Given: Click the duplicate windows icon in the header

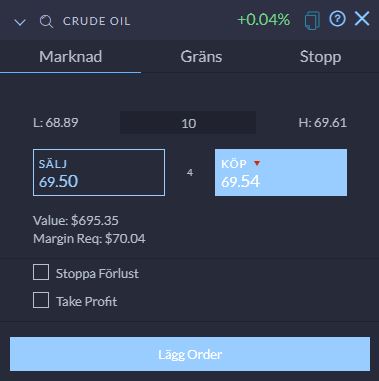Looking at the screenshot, I should [312, 21].
